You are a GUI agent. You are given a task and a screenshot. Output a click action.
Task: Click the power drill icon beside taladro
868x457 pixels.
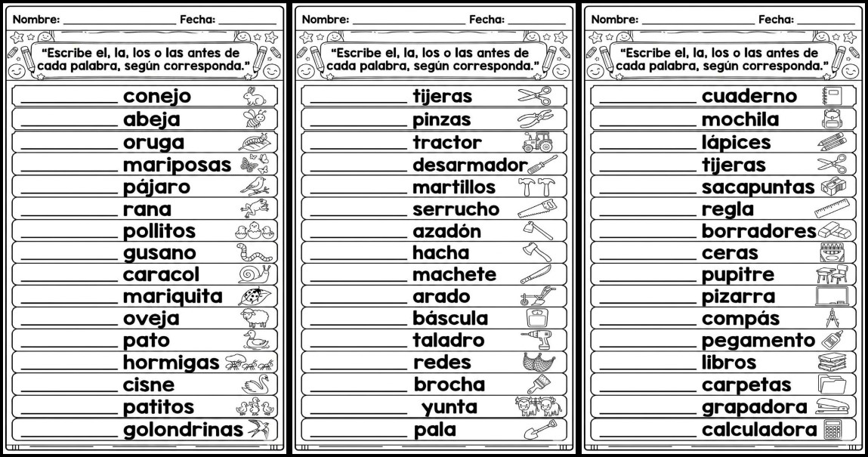(x=536, y=341)
